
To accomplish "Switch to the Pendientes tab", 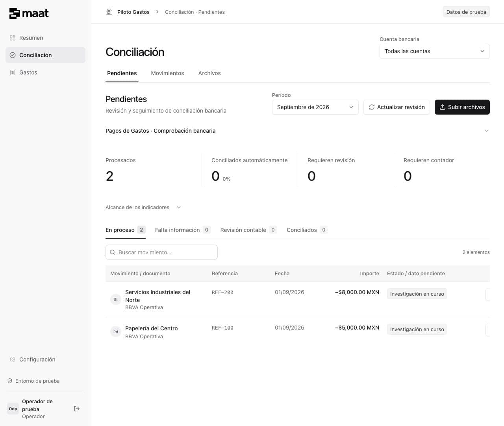I will click(x=122, y=73).
